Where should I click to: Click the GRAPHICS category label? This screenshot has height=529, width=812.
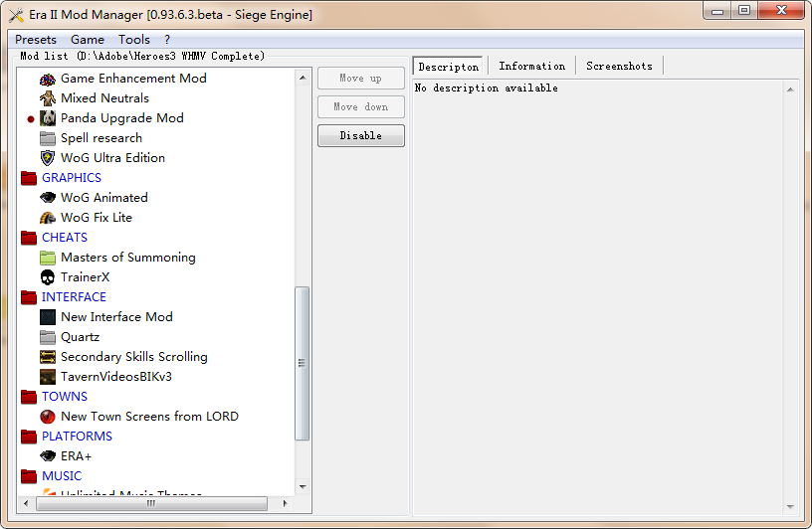(72, 178)
